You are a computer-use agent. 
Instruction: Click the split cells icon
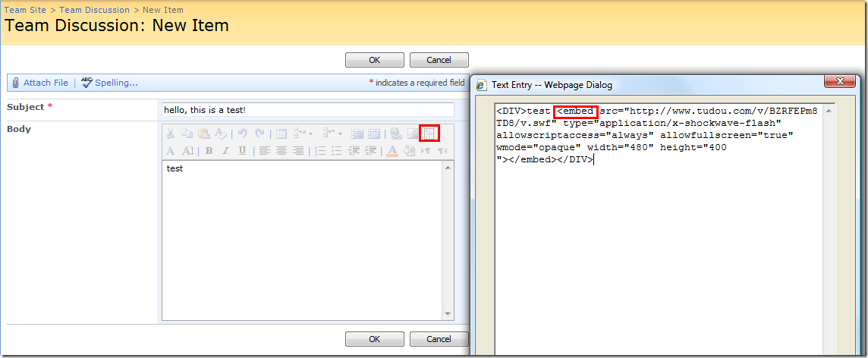(x=374, y=133)
